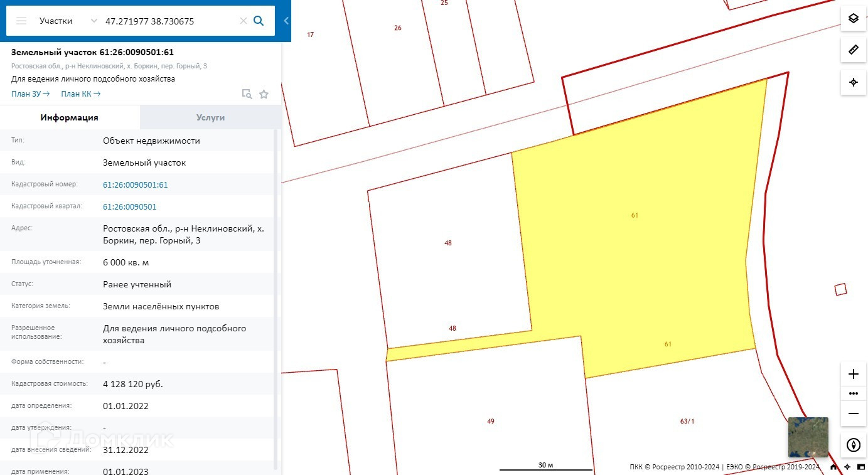Open the План ЗУ link
Image resolution: width=868 pixels, height=475 pixels.
(30, 94)
